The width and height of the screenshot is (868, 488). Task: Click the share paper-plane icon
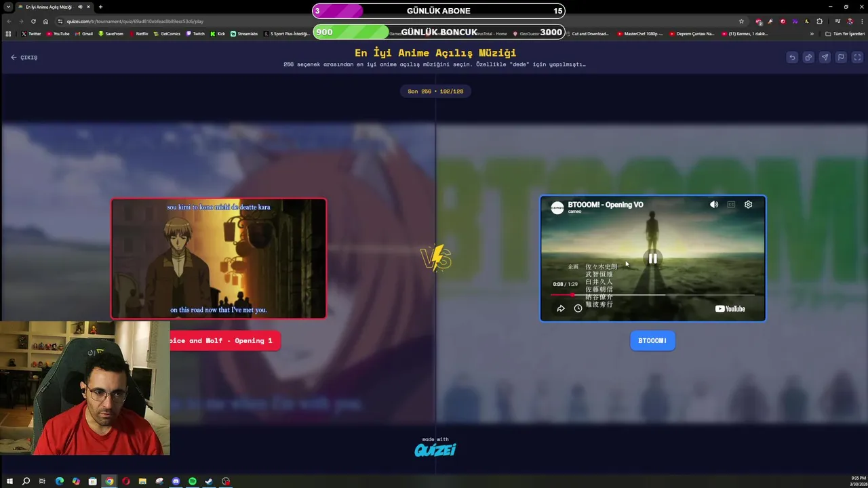[825, 58]
